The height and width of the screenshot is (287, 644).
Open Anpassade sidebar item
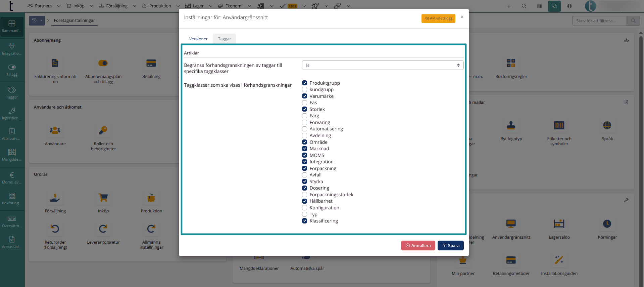pyautogui.click(x=12, y=243)
